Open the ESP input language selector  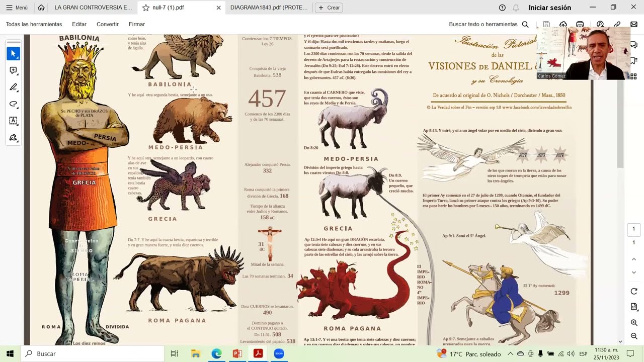click(x=583, y=353)
